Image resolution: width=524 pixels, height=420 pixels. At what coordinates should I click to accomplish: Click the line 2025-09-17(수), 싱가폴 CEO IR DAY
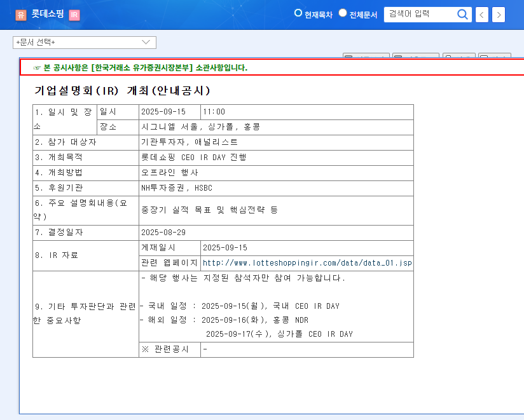pyautogui.click(x=279, y=334)
